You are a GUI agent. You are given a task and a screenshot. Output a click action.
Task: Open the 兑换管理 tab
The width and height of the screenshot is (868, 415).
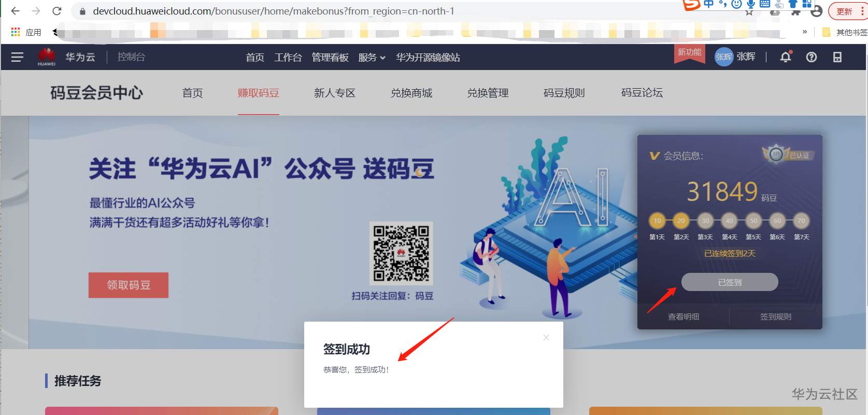pos(488,93)
